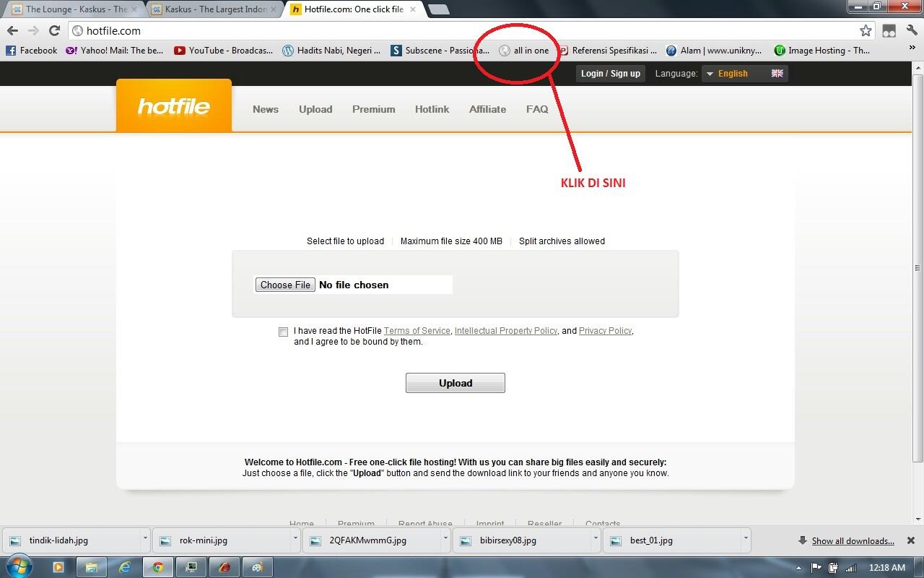The width and height of the screenshot is (924, 578).
Task: Open the Terms of Service link
Action: click(417, 331)
